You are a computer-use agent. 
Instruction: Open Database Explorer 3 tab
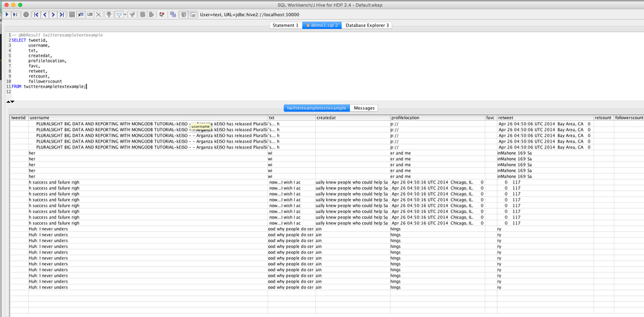coord(367,25)
